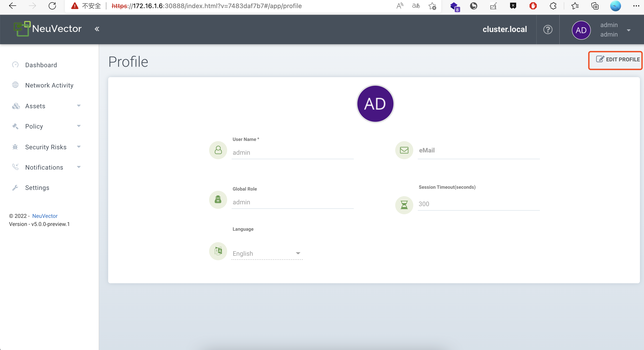Click the NeuVector logo icon
Screen dimensions: 644x350
tap(22, 29)
